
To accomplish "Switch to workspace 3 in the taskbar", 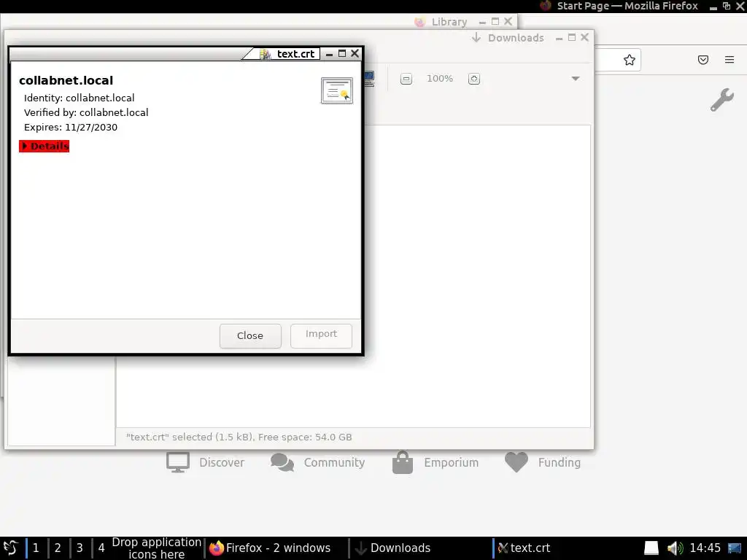I will [x=80, y=548].
